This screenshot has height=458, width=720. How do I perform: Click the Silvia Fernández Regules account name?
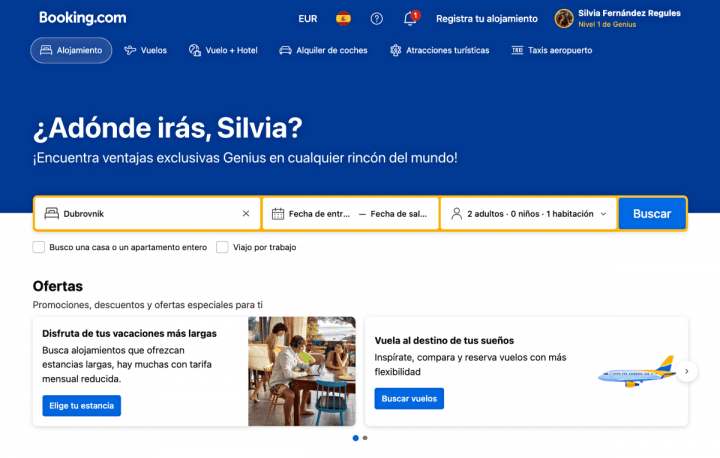[x=629, y=13]
